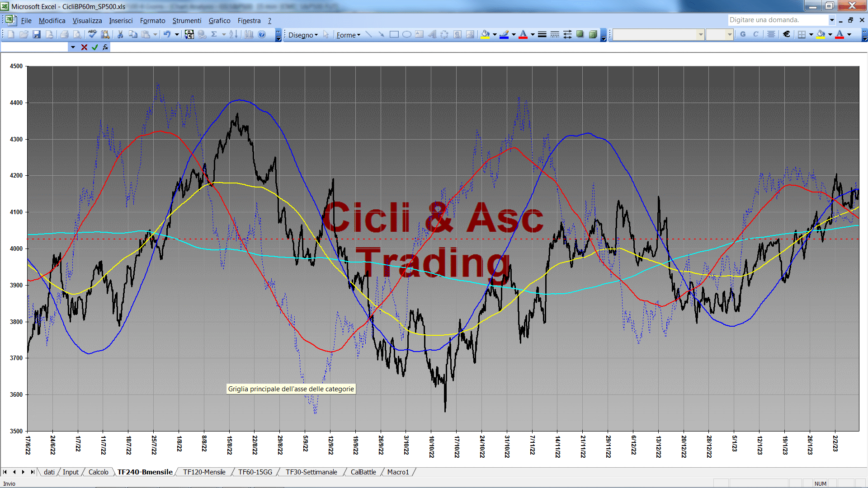Save the workbook with the floppy icon
868x488 pixels.
pyautogui.click(x=37, y=34)
